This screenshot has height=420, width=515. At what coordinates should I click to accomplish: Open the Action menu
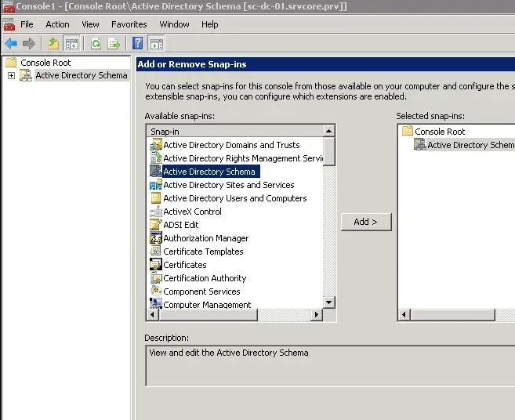click(x=57, y=24)
